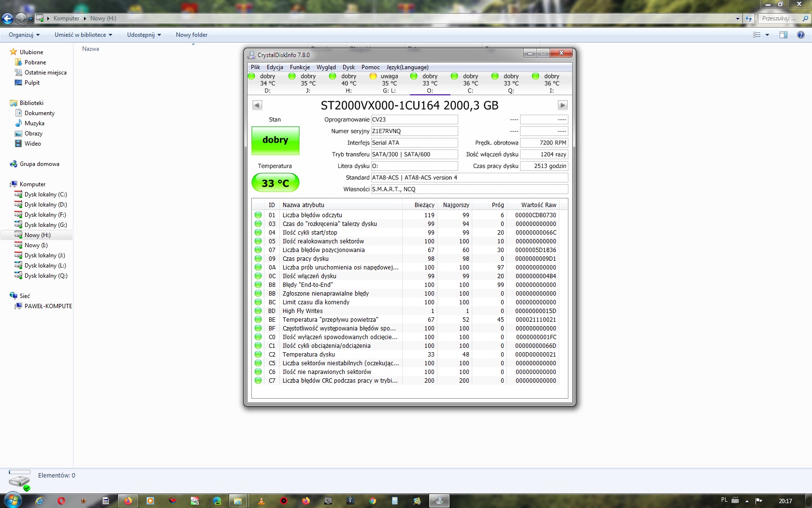Click the Explorer Forward navigation button
This screenshot has width=812, height=508.
point(21,18)
